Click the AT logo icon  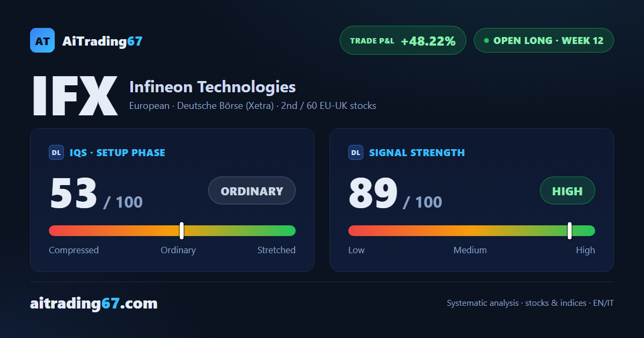click(42, 40)
